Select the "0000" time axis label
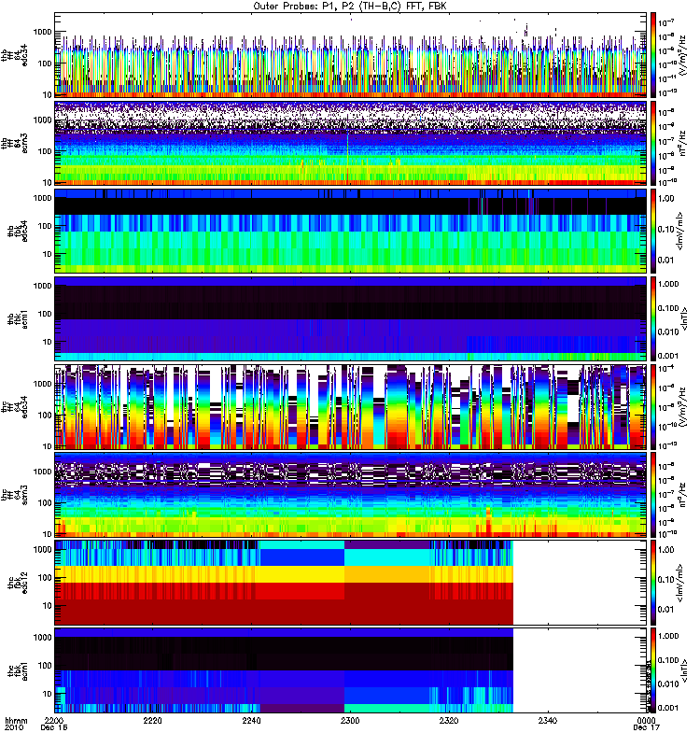This screenshot has width=700, height=747. click(646, 720)
